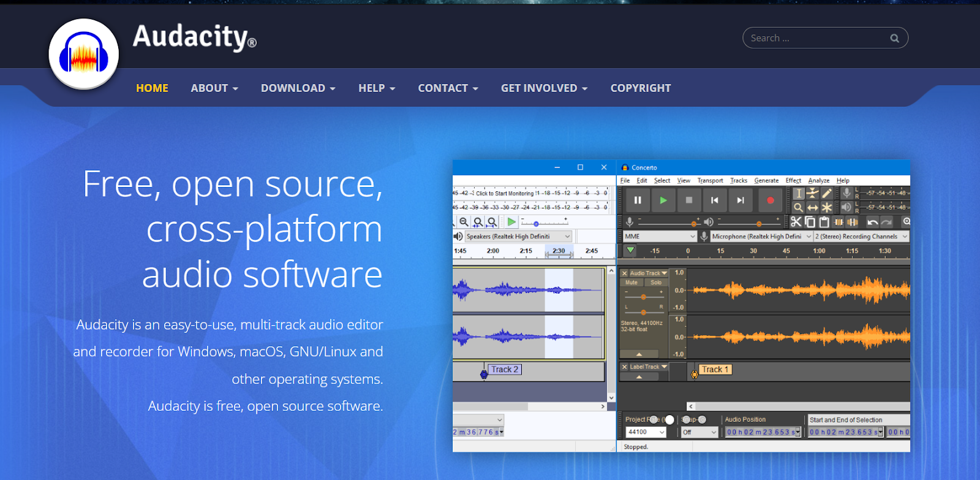The width and height of the screenshot is (980, 480).
Task: Open the File menu in Concerto
Action: click(625, 180)
